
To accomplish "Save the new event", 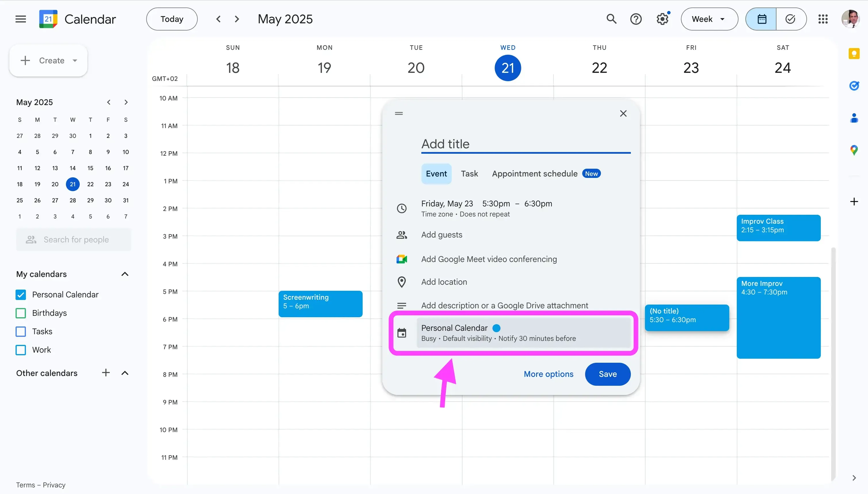I will 607,374.
